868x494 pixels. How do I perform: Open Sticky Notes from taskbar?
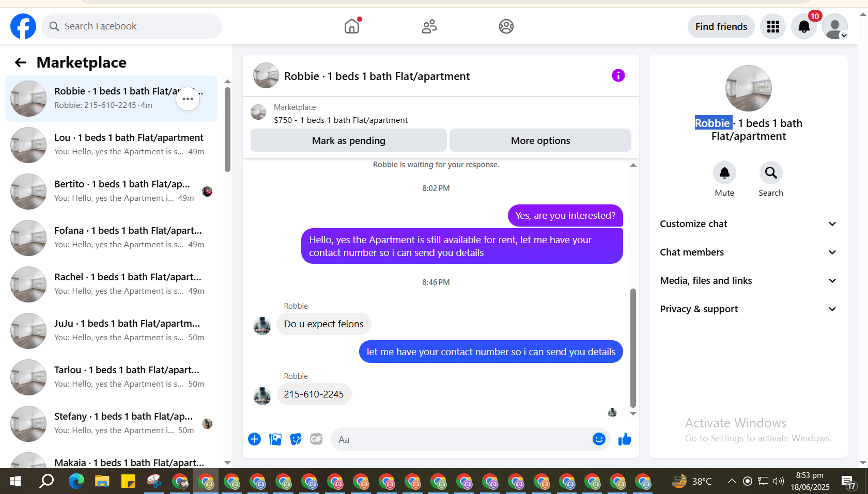128,482
